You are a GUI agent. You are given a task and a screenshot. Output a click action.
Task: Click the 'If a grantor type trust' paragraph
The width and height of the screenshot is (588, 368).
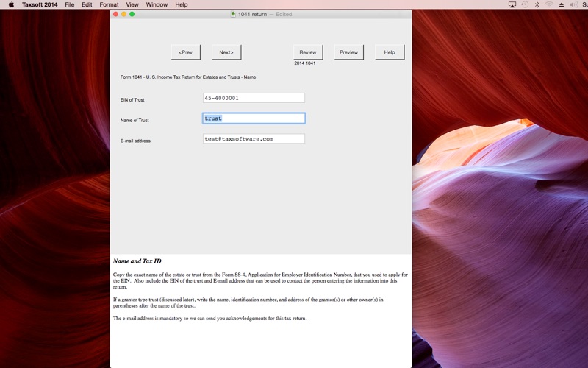point(248,302)
